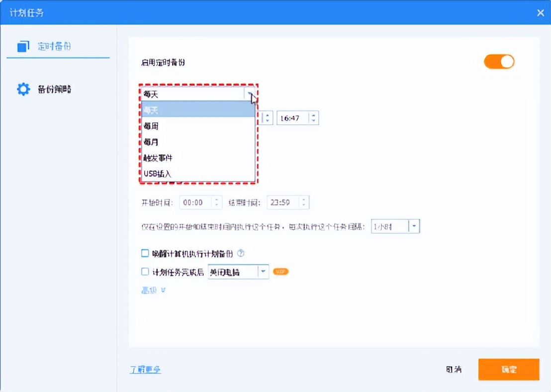Disable the 启用定时备份 toggle switch
This screenshot has width=551, height=392.
[x=499, y=61]
